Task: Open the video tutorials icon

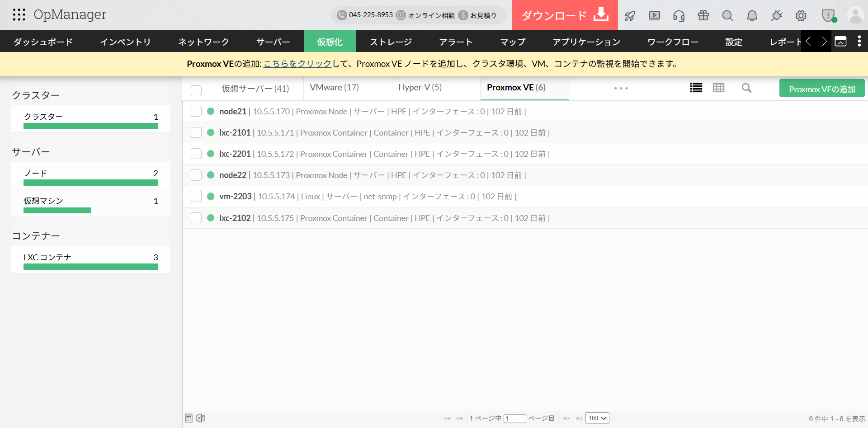Action: click(x=654, y=16)
